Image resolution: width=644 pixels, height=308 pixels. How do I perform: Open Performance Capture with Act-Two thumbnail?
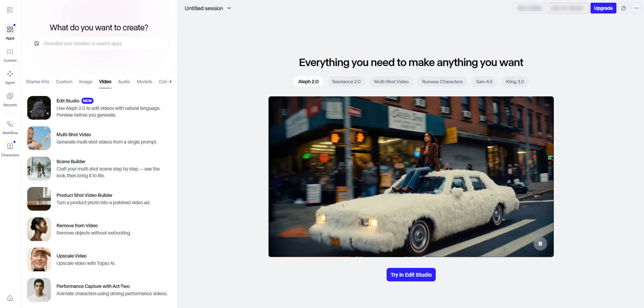tap(39, 290)
